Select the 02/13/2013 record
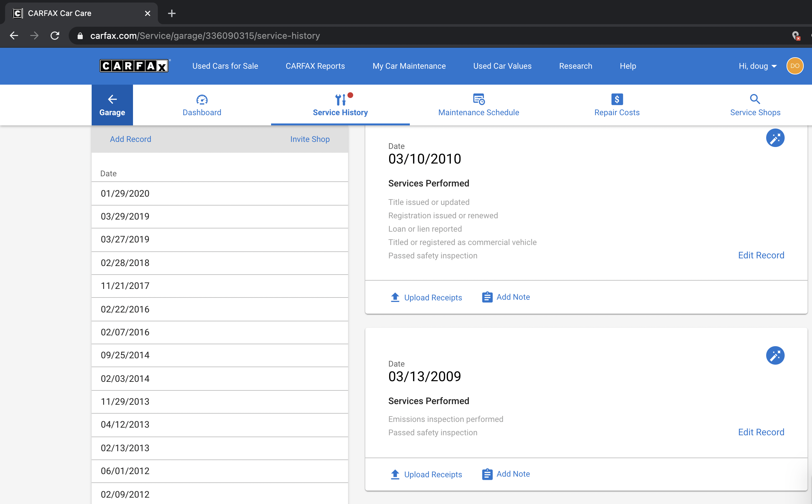Screen dimensions: 812x504 click(220, 448)
